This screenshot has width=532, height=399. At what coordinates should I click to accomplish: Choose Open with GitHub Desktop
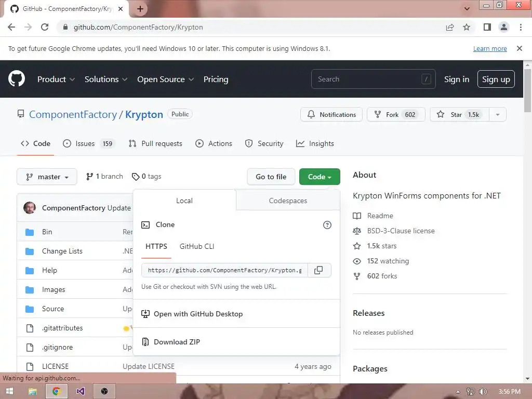[x=236, y=314]
